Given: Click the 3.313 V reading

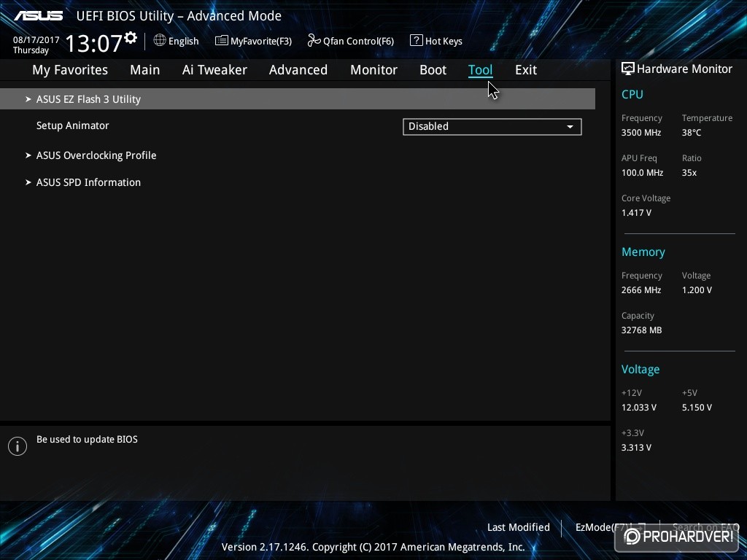Looking at the screenshot, I should (636, 448).
